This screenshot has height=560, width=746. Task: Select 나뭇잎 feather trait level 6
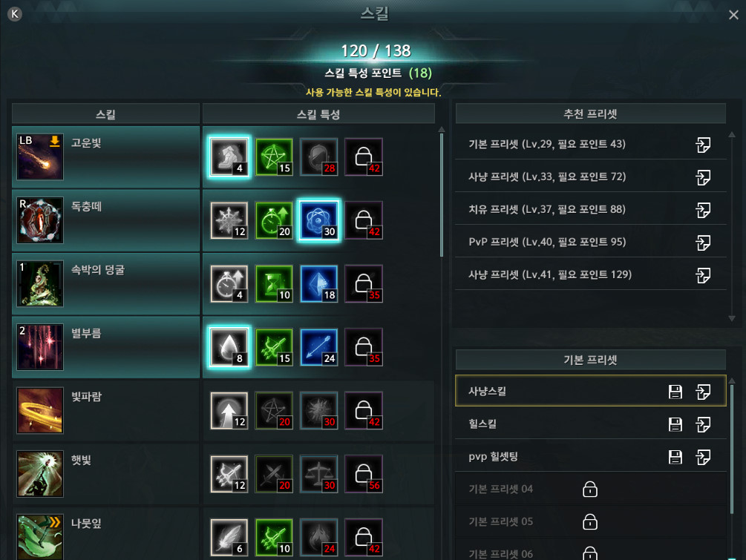229,538
